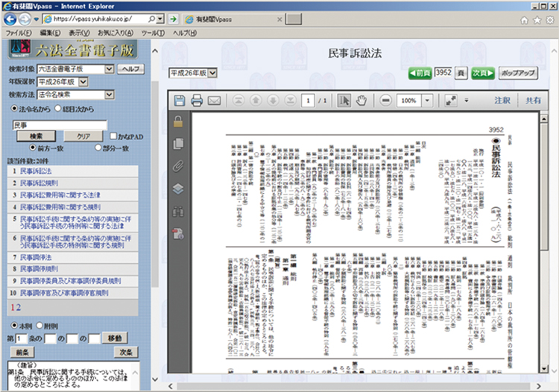Image resolution: width=559 pixels, height=392 pixels.
Task: Print the document using the printer icon
Action: point(197,101)
